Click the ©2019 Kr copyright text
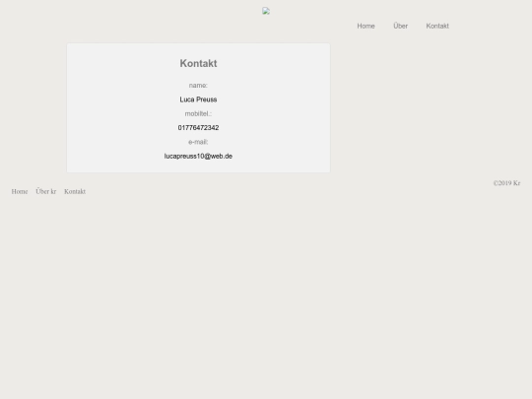 pyautogui.click(x=506, y=183)
